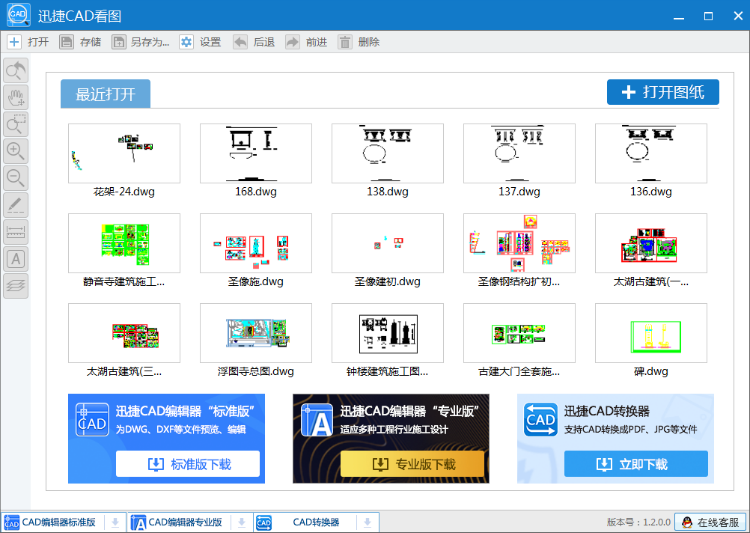Select the ruler measure tool
Screen dimensions: 750x533
pos(16,232)
